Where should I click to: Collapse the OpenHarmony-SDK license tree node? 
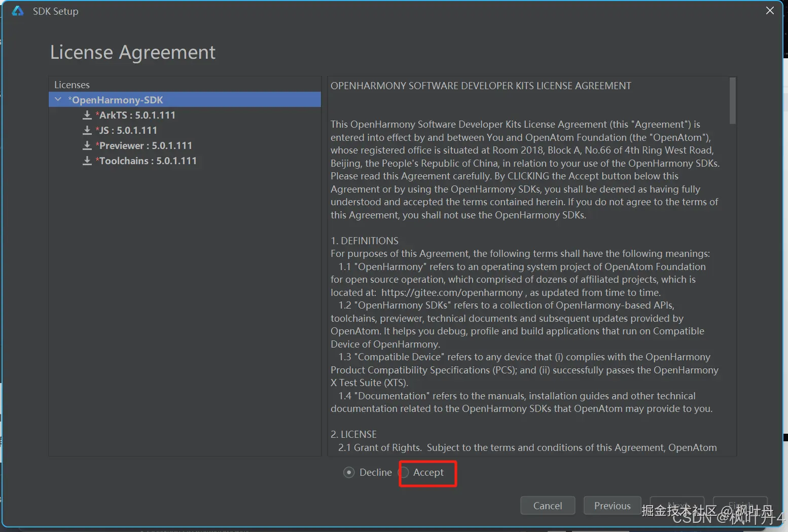point(58,99)
